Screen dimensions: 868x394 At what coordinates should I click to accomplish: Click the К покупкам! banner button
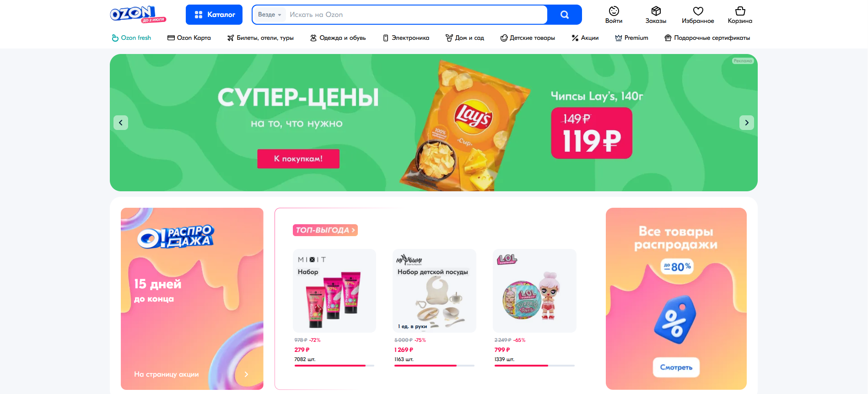point(298,159)
